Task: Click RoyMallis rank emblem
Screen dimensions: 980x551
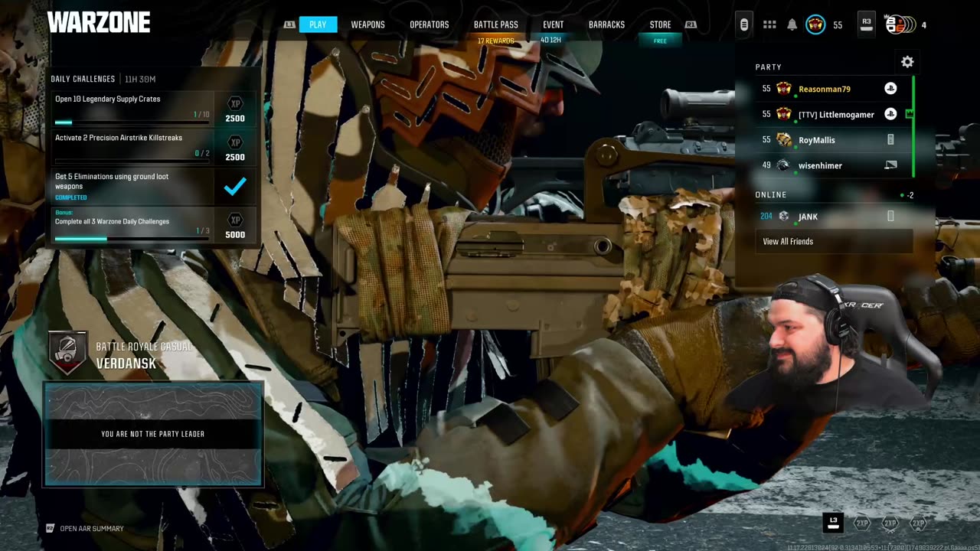Action: click(x=784, y=140)
